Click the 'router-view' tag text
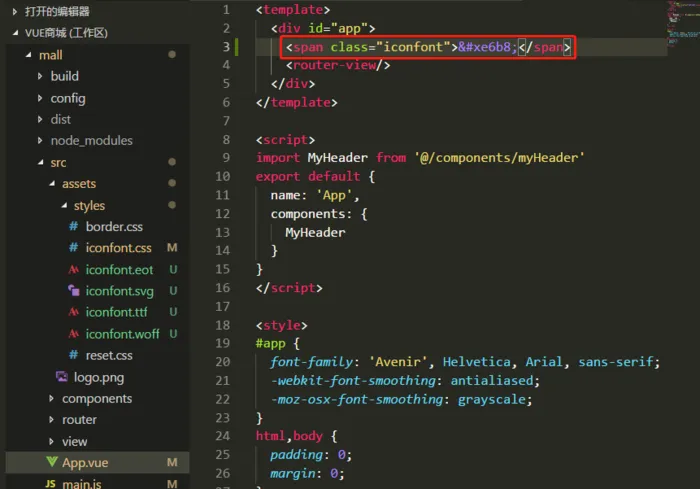Image resolution: width=700 pixels, height=489 pixels. (x=334, y=65)
